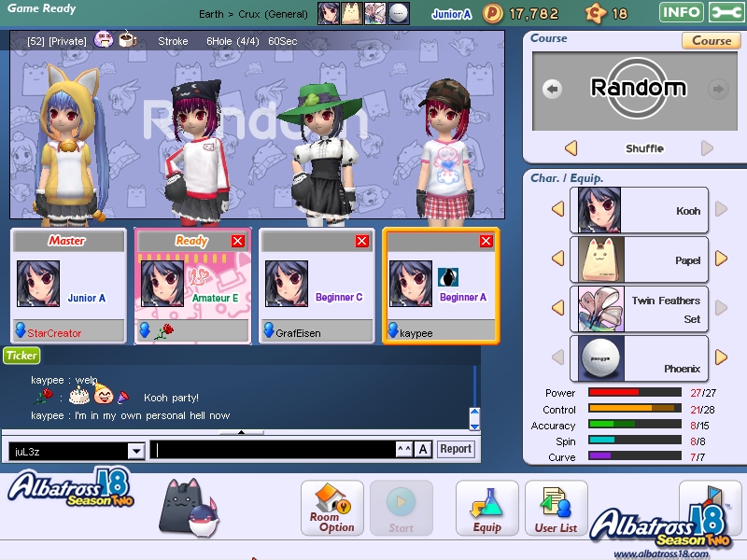
Task: Kick kaypee using red X button
Action: coord(486,241)
